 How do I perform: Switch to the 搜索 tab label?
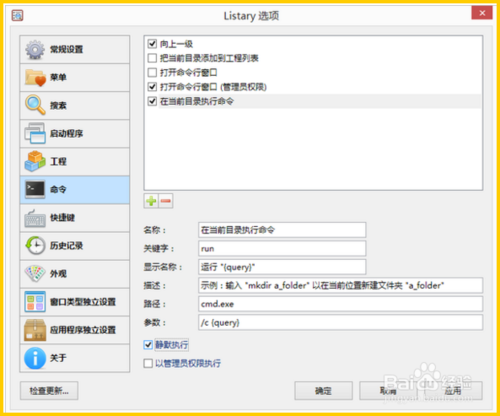[x=58, y=106]
